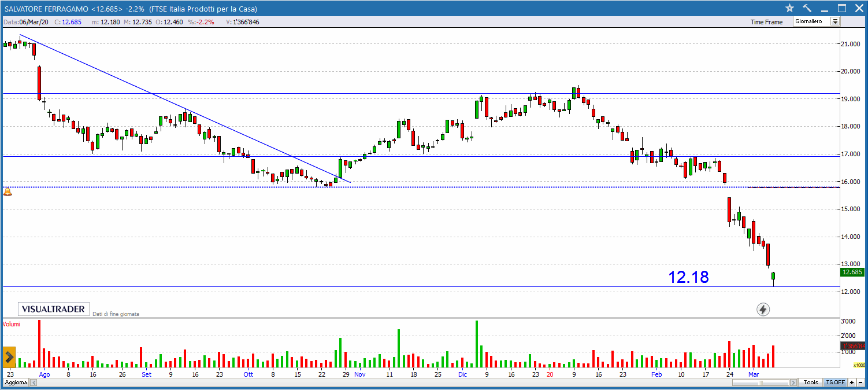
Task: Click the red 20 year label on date axis
Action: tap(550, 374)
